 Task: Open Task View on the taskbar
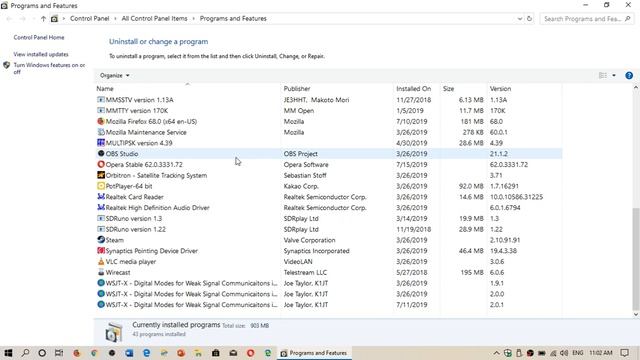[x=59, y=353]
